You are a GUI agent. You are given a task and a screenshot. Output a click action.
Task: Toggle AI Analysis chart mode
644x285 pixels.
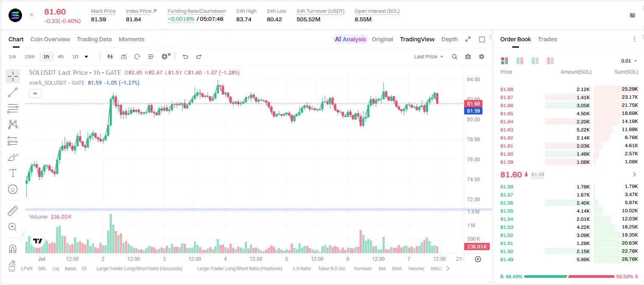(x=350, y=39)
